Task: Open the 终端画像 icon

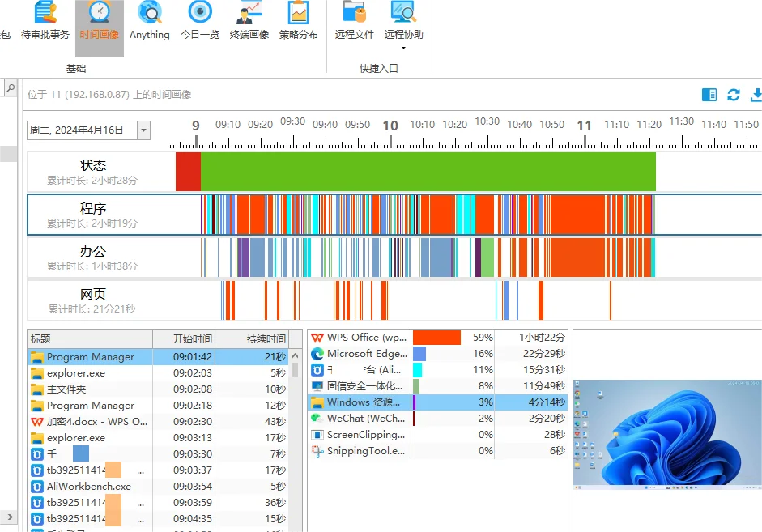Action: 249,22
